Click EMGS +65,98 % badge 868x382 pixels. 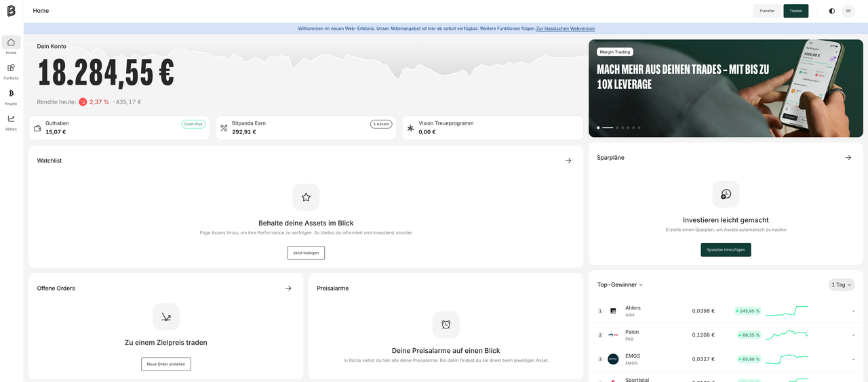750,359
